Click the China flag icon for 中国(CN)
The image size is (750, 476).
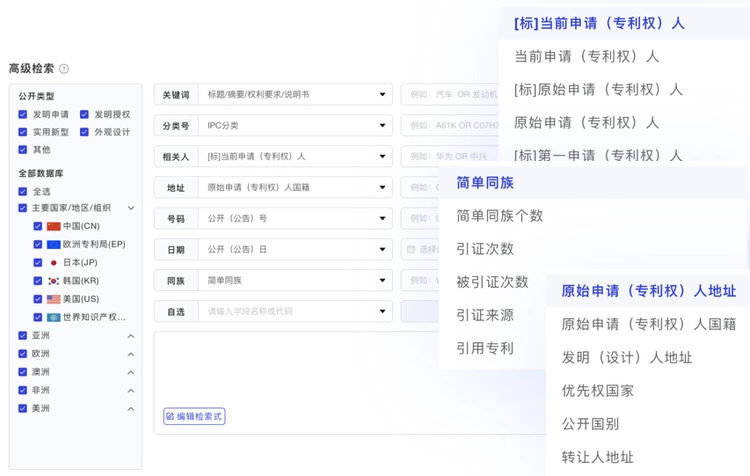54,226
